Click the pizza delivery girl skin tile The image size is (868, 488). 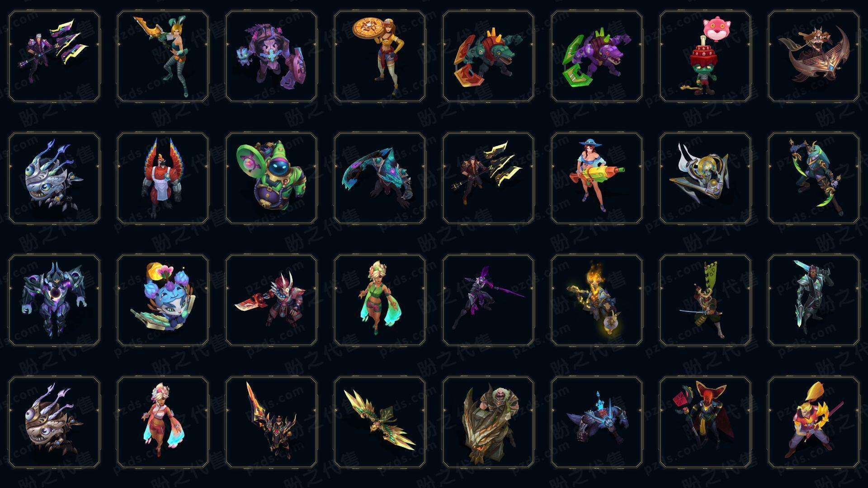(380, 56)
